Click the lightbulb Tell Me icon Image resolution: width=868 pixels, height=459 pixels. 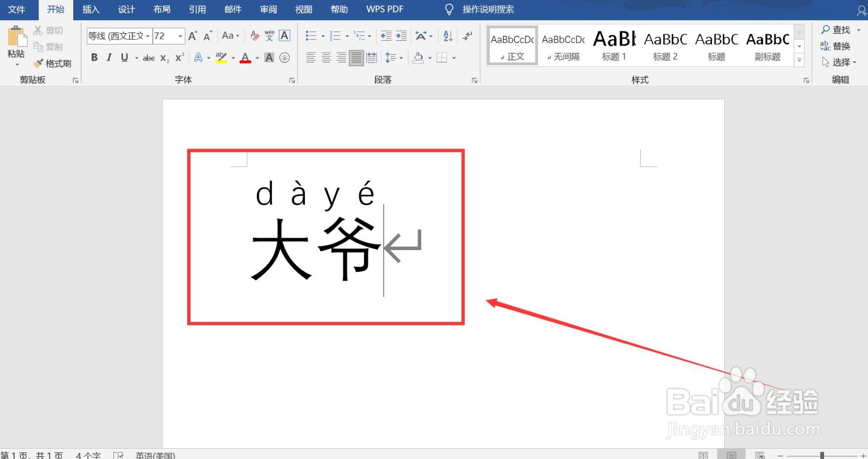[449, 9]
